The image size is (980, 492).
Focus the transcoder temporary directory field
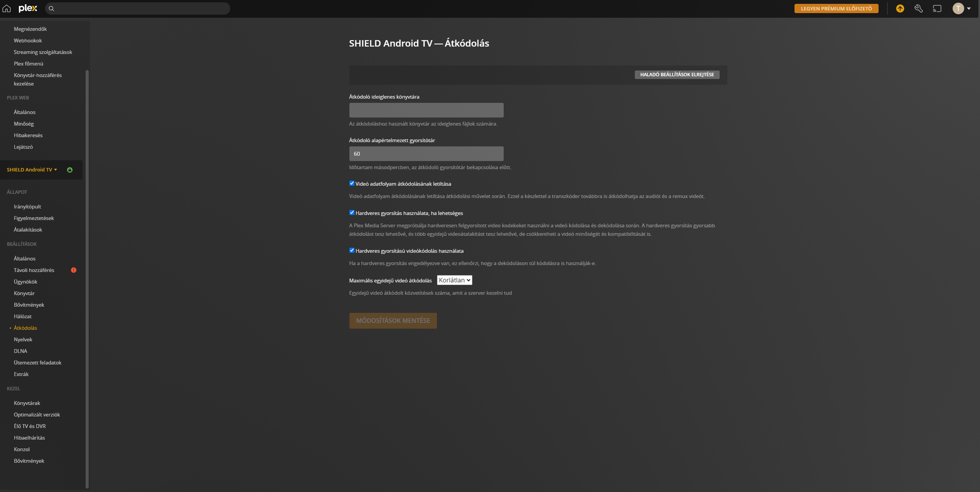pyautogui.click(x=426, y=110)
